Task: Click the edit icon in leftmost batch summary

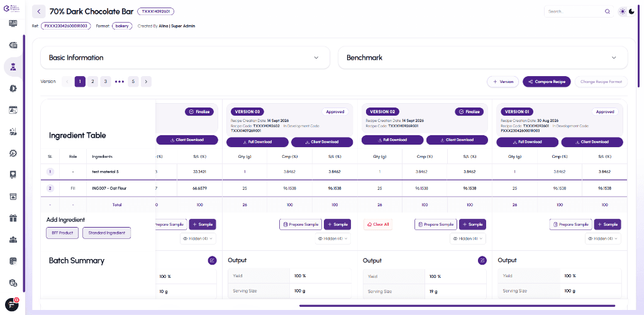Action: (x=212, y=260)
